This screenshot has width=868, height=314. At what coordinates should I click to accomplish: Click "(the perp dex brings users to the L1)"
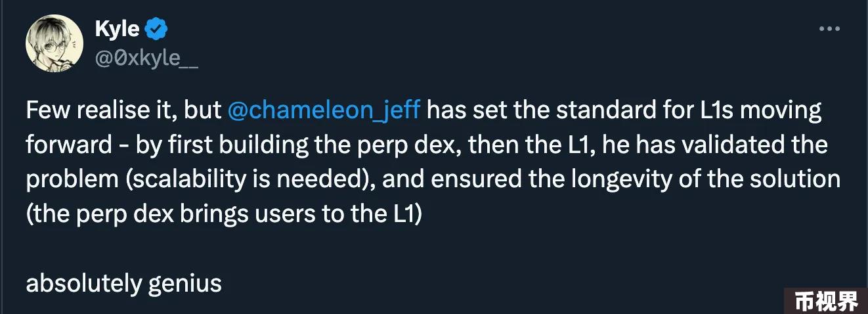point(223,214)
